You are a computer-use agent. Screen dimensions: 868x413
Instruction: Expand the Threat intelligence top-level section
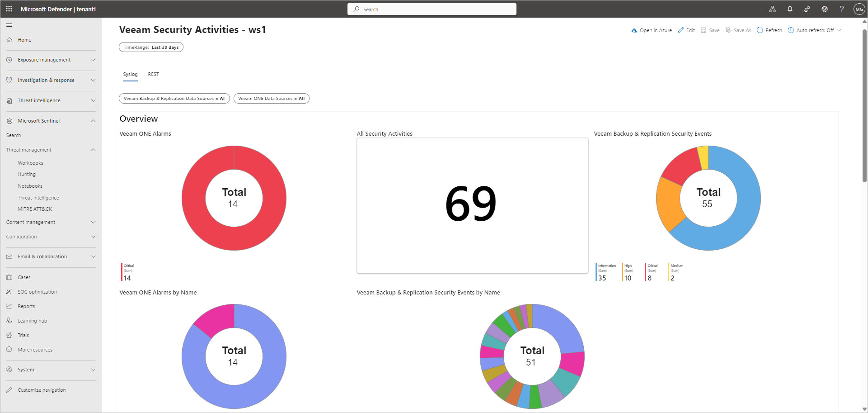(93, 100)
